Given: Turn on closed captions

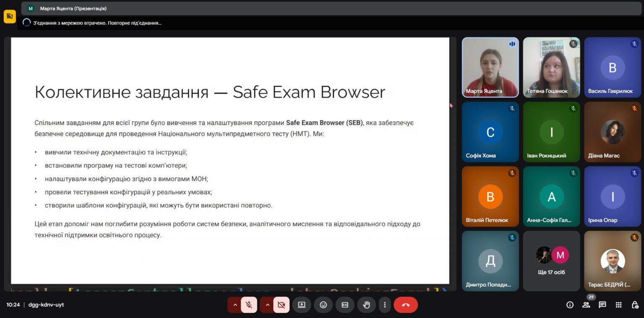Looking at the screenshot, I should 345,305.
